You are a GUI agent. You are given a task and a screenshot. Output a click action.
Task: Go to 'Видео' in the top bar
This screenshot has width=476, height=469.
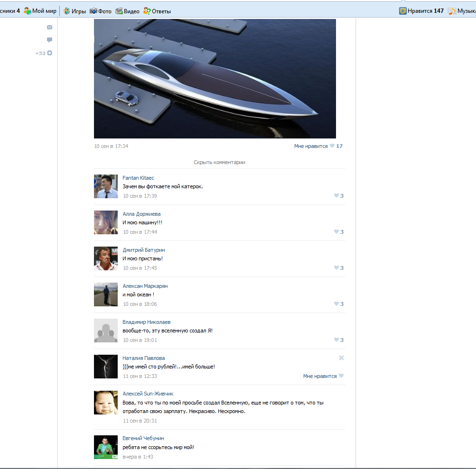pyautogui.click(x=128, y=11)
